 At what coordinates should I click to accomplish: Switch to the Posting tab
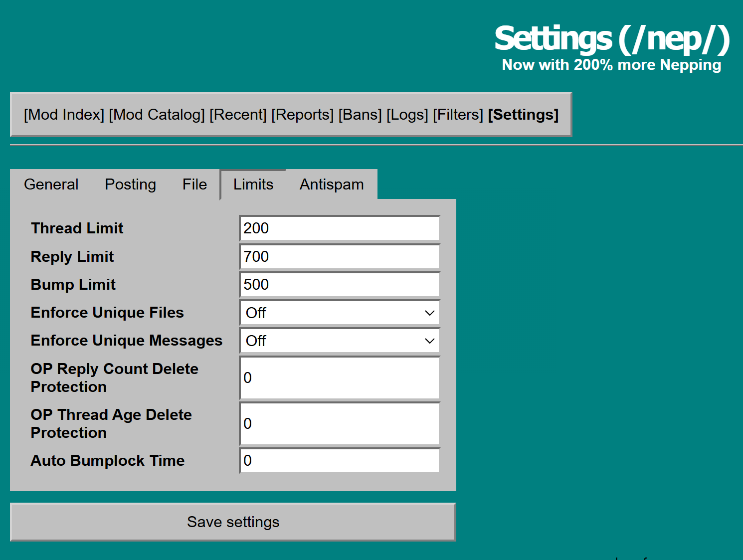[130, 185]
